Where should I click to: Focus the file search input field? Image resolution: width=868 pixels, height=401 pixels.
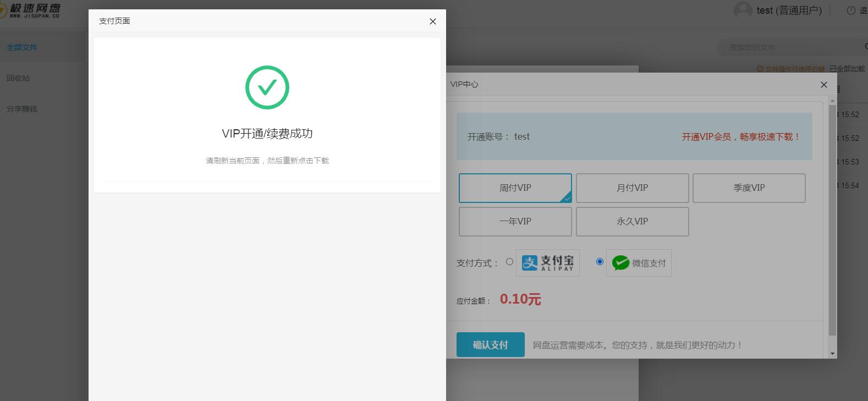[792, 47]
